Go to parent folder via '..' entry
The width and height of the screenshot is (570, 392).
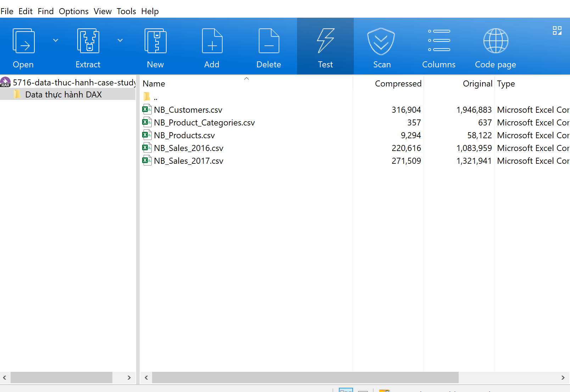pyautogui.click(x=155, y=97)
